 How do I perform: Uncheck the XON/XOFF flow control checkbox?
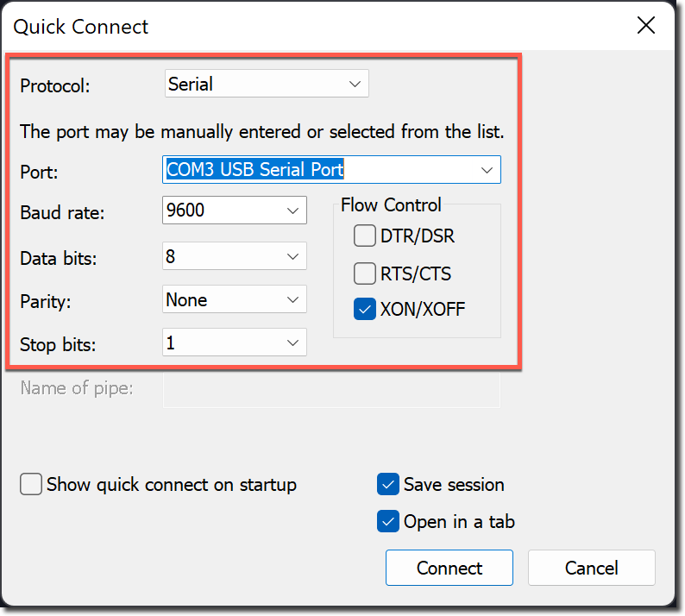(x=365, y=309)
